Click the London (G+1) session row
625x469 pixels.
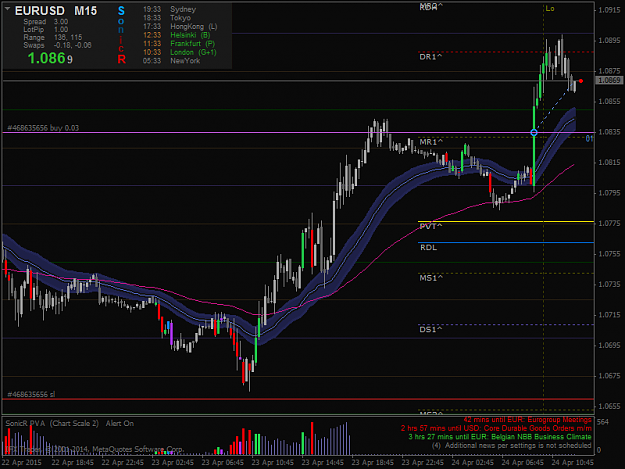(x=180, y=52)
